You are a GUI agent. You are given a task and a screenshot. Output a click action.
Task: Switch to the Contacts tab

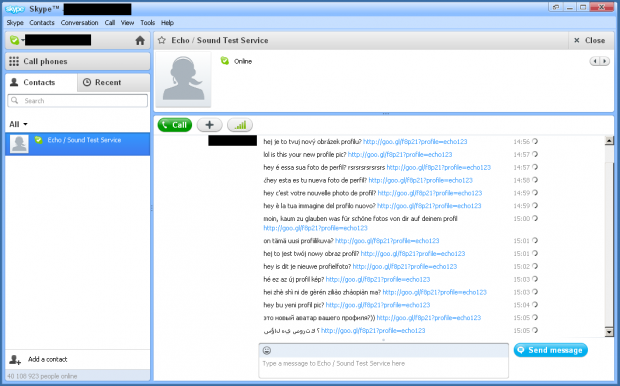coord(41,82)
